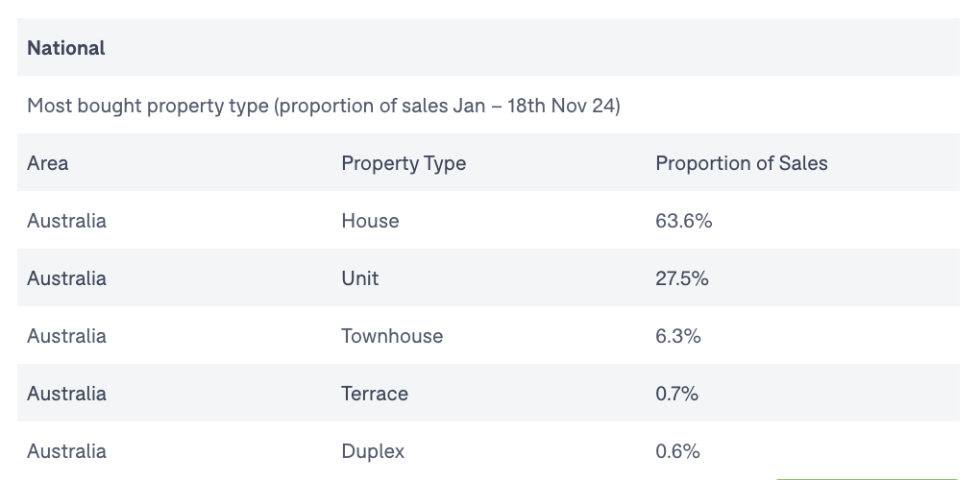Click the Proportion of Sales column header
Screen dimensions: 980x480
(742, 163)
